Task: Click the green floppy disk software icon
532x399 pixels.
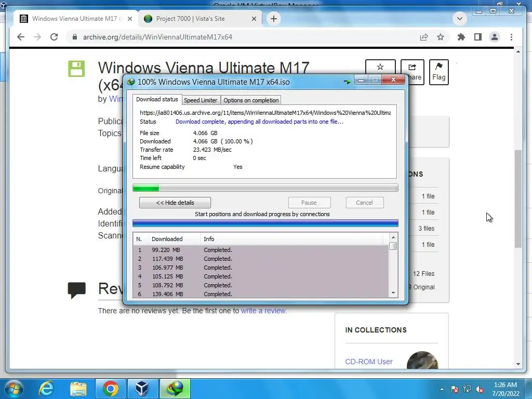Action: coord(76,69)
